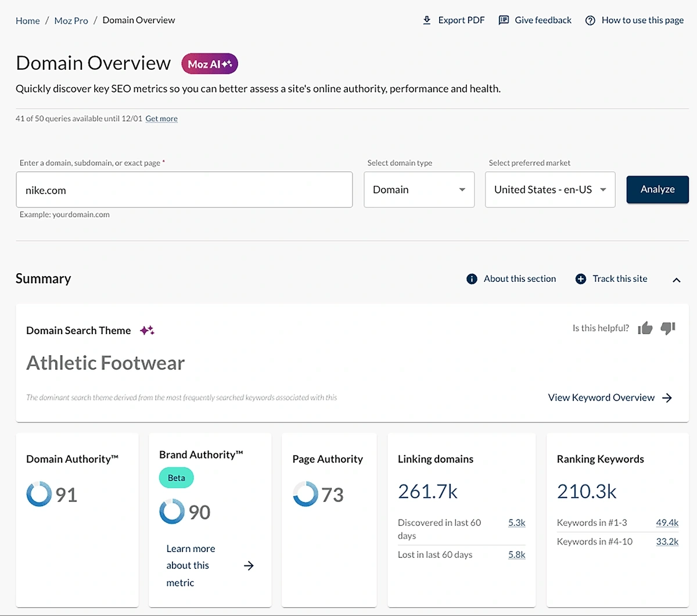Click the Give feedback link text
697x616 pixels.
click(x=543, y=20)
